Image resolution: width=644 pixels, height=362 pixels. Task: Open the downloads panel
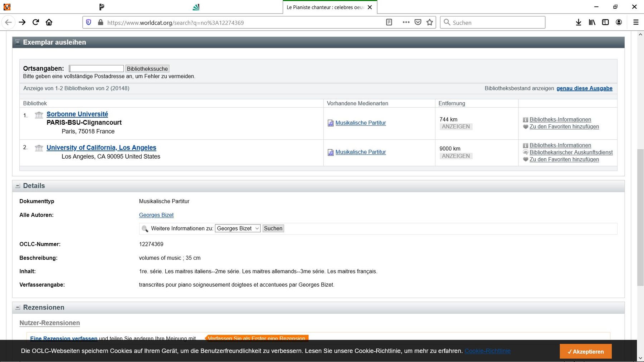point(579,22)
